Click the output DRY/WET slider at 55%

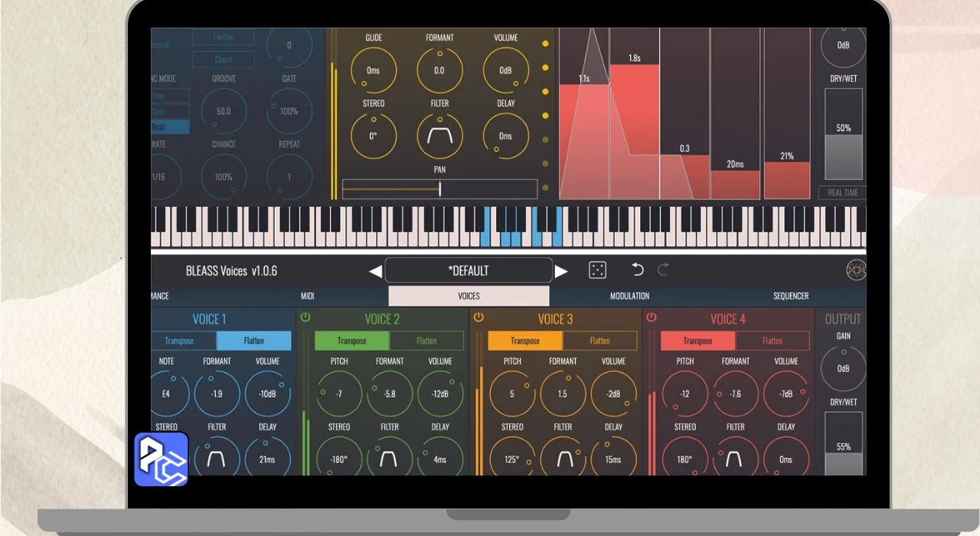coord(844,444)
